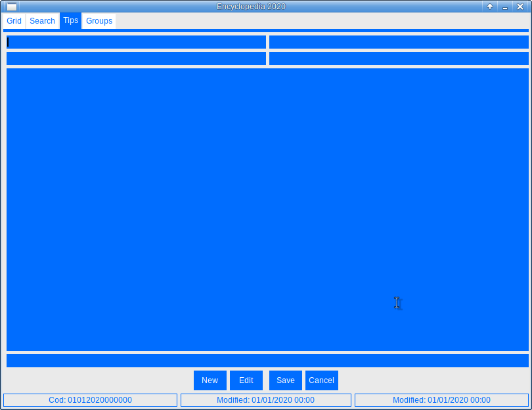
Task: Click the Cod: 01012020000000 status panel
Action: 91,400
